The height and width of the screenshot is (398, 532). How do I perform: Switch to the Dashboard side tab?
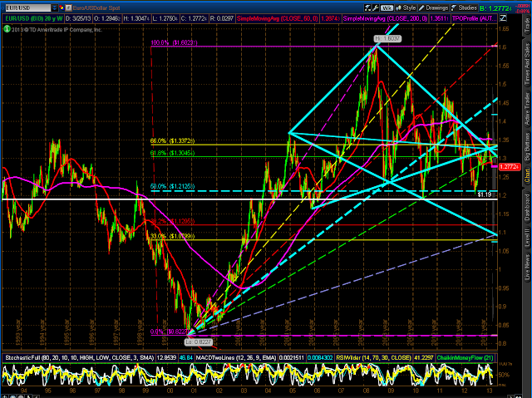[x=527, y=207]
